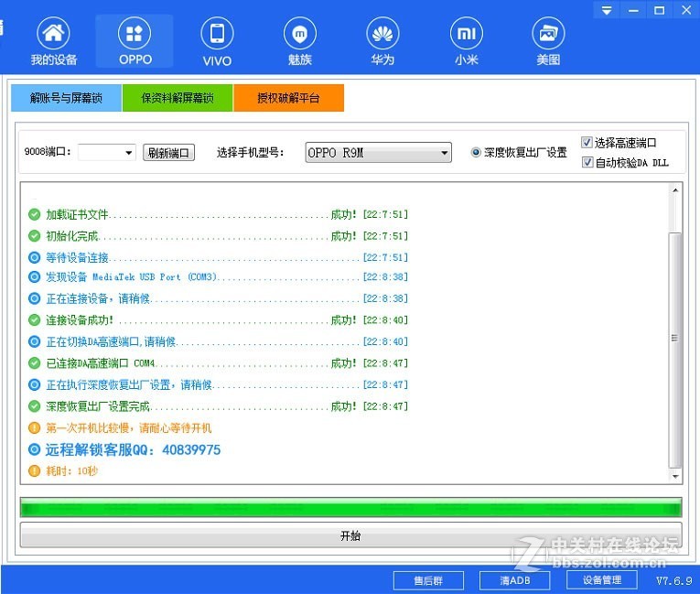Open the 授权破解平台 tab
Viewport: 700px width, 594px height.
point(288,98)
